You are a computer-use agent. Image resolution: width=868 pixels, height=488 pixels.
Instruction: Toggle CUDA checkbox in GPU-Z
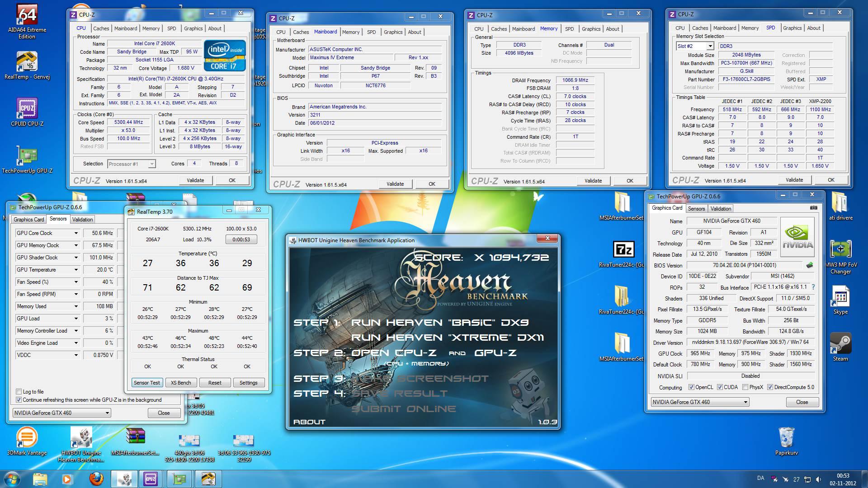tap(720, 387)
